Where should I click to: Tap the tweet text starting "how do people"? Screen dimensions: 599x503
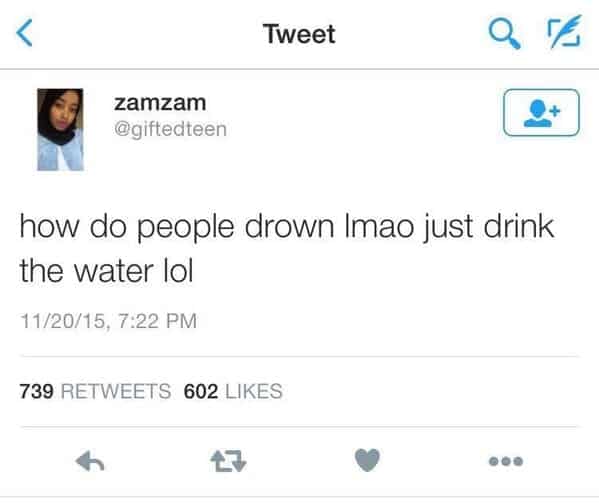click(287, 248)
